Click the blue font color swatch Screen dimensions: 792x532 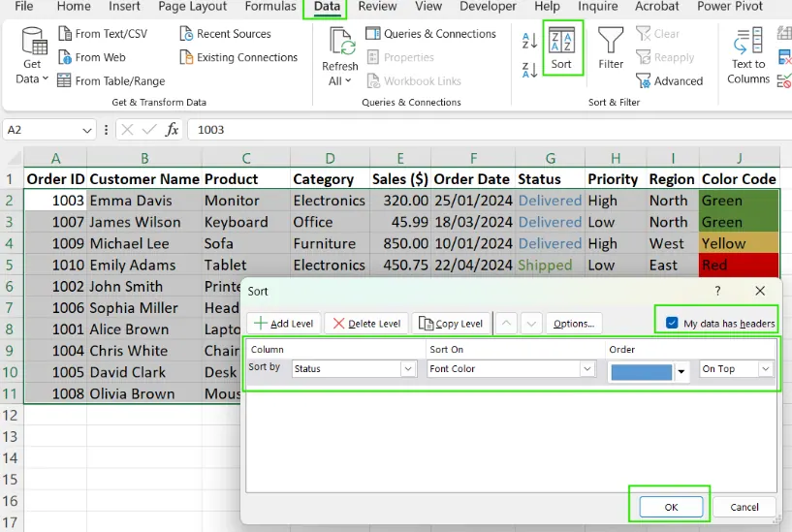pos(640,371)
